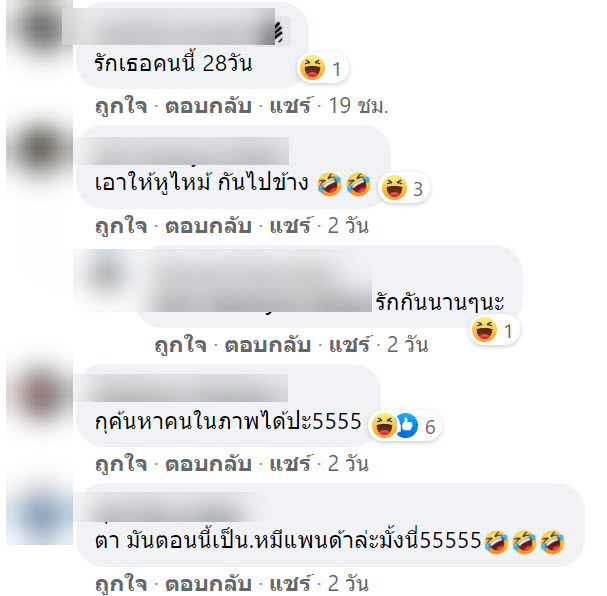607x596 pixels.
Task: Open the blurred profile picture of the first commenter
Action: 39,29
